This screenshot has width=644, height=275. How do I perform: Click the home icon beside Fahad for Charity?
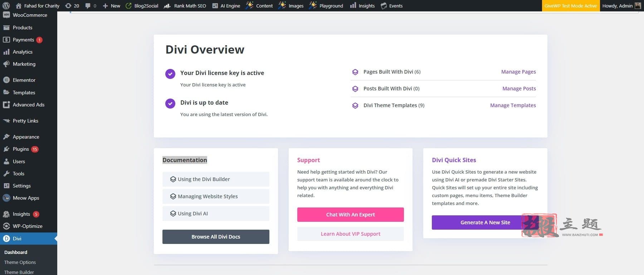19,6
